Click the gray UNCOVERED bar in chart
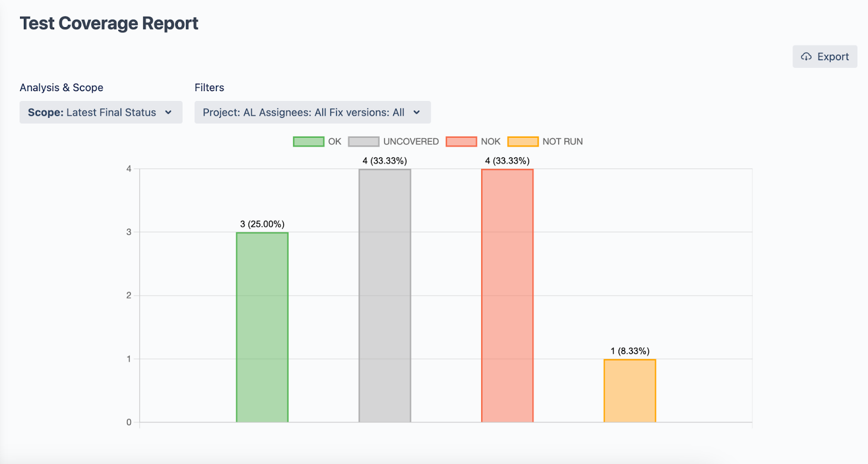 click(x=385, y=296)
